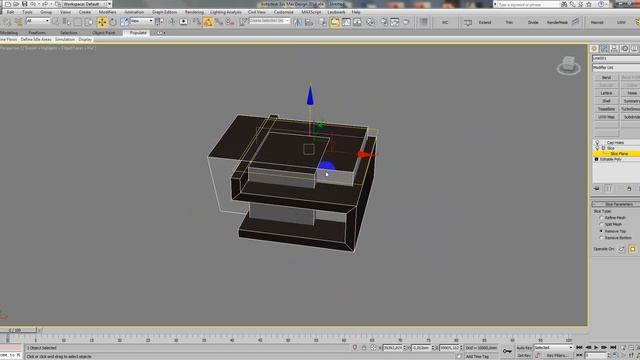Click the Lattice modifier button
The width and height of the screenshot is (640, 360).
coord(606,93)
